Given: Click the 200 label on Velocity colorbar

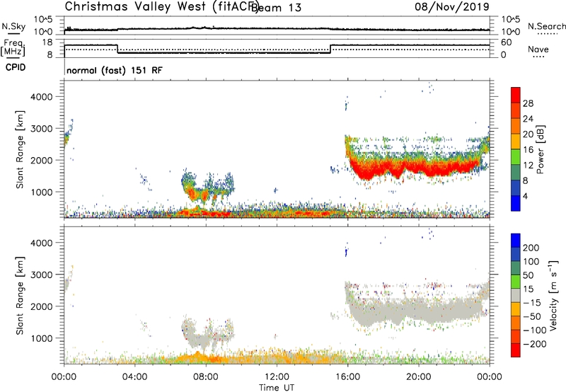Looking at the screenshot, I should pyautogui.click(x=531, y=248).
